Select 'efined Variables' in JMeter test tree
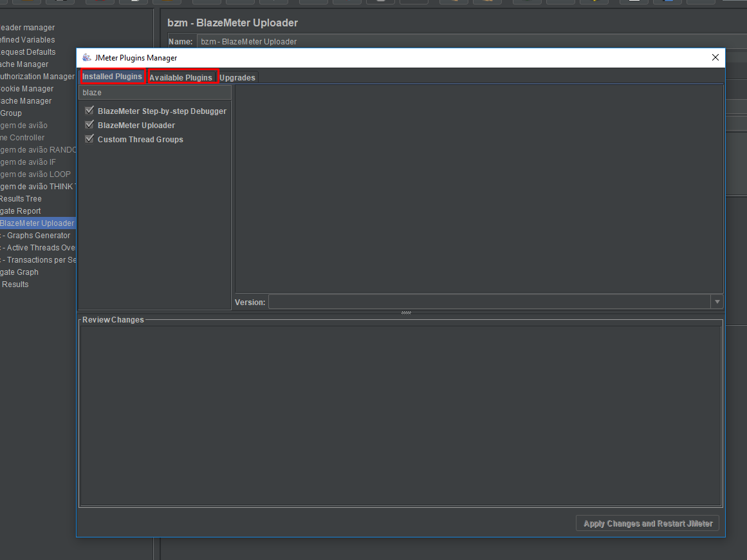 pos(27,40)
